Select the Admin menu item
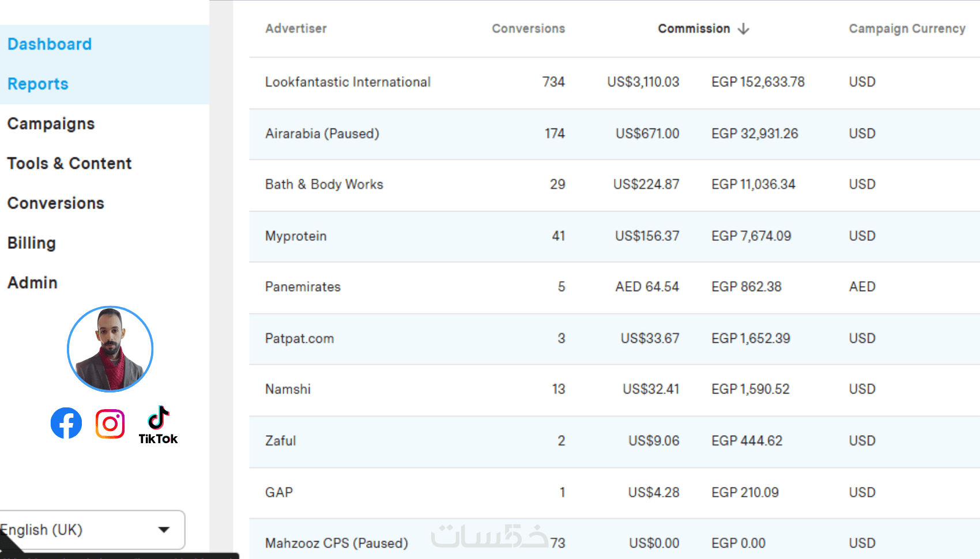 (32, 283)
